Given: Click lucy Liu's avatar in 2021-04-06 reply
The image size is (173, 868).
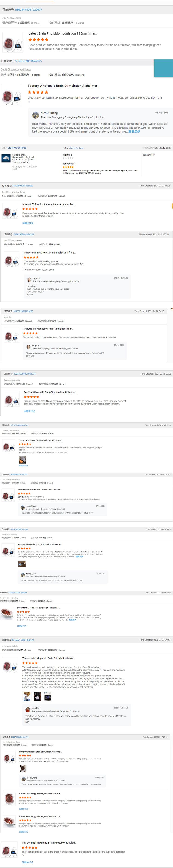Looking at the screenshot, I should 29,280.
